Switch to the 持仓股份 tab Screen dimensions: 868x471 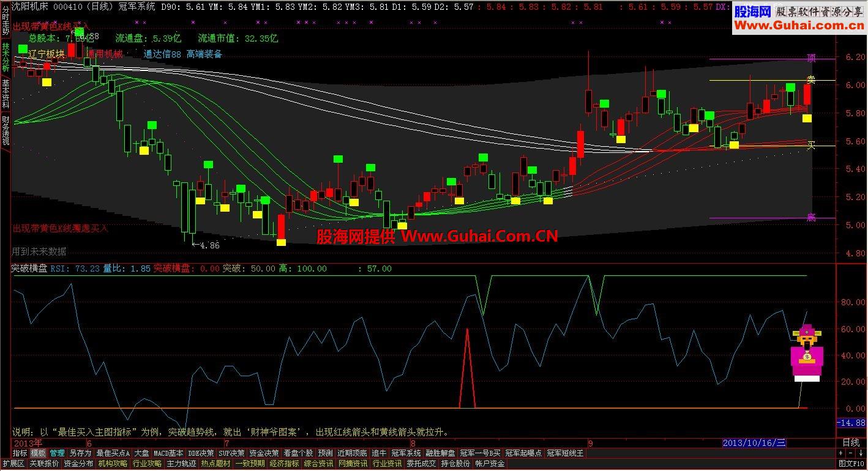coord(455,464)
